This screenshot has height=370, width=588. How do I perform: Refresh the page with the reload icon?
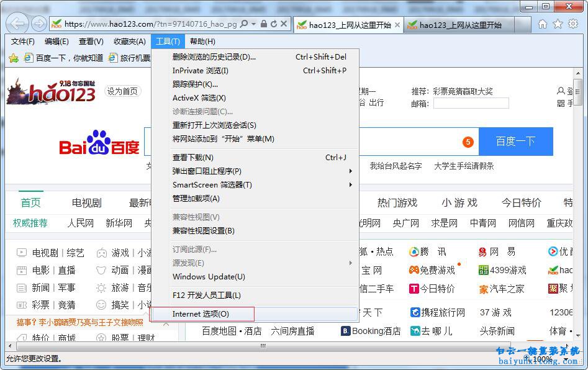pyautogui.click(x=274, y=24)
